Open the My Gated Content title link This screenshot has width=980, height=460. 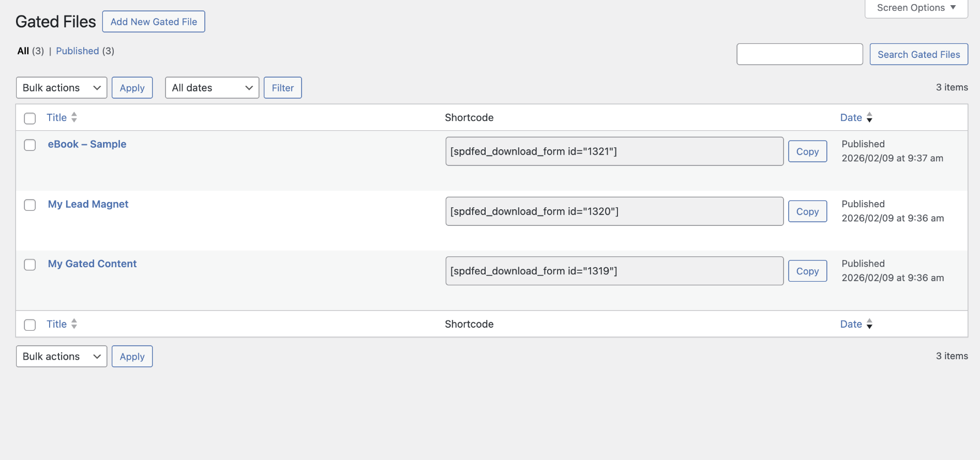click(92, 264)
